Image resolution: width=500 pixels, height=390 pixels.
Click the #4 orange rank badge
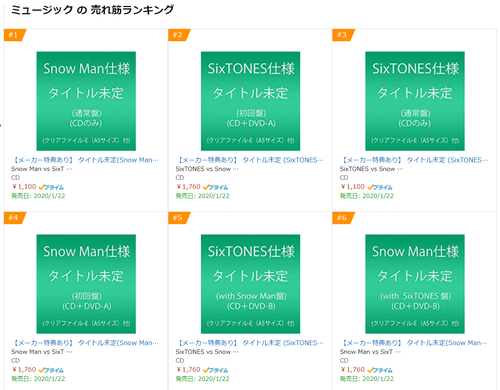coord(14,218)
